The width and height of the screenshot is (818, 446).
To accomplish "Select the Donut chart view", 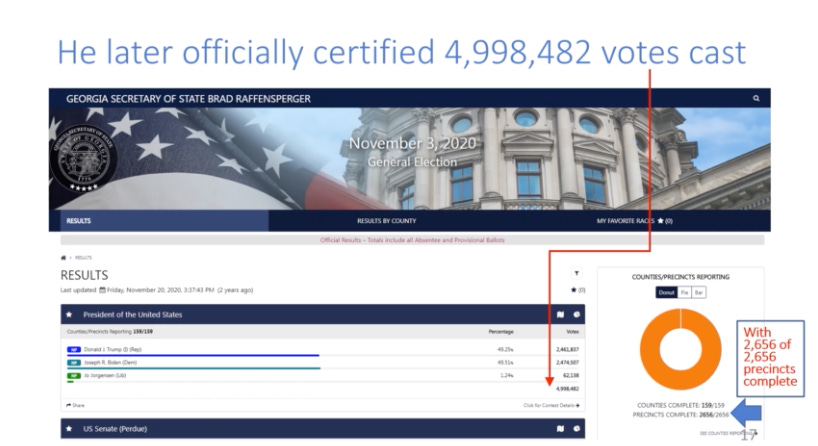I will pos(666,293).
